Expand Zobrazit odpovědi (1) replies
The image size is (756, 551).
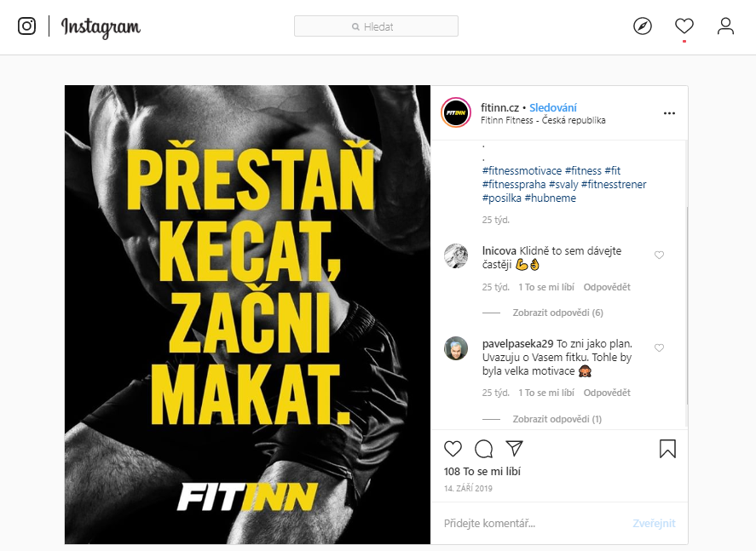pos(557,419)
